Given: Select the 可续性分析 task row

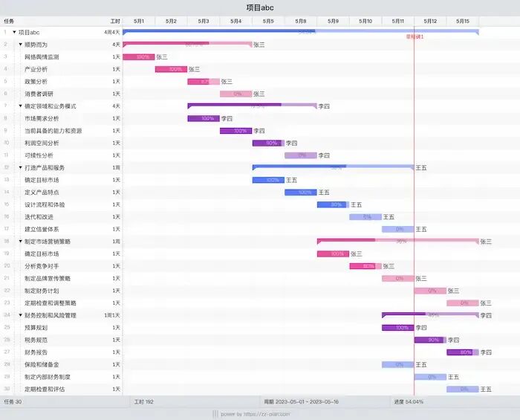Looking at the screenshot, I should point(62,155).
